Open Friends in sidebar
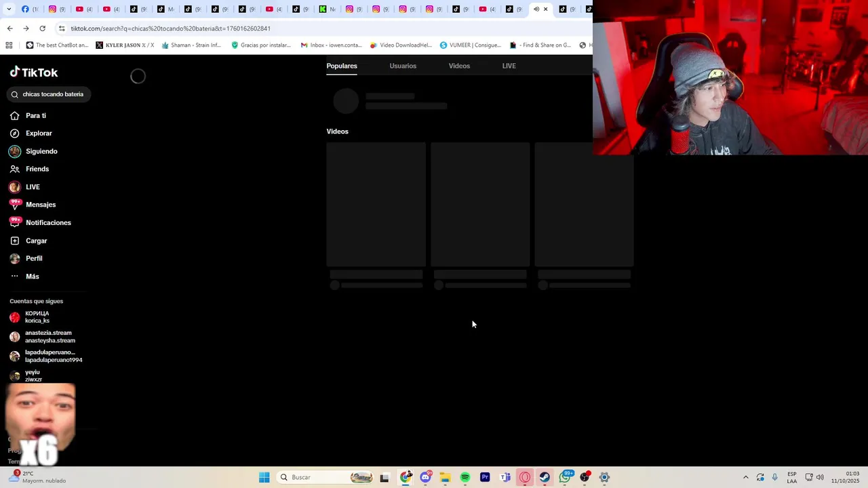The width and height of the screenshot is (868, 488). click(30, 169)
